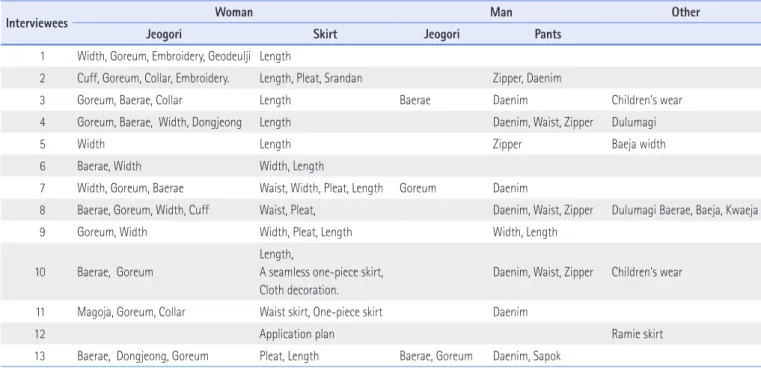761x368 pixels.
Task: Click cell 'Width, Goreum, Embroidery, Geodeulji'
Action: tap(164, 56)
